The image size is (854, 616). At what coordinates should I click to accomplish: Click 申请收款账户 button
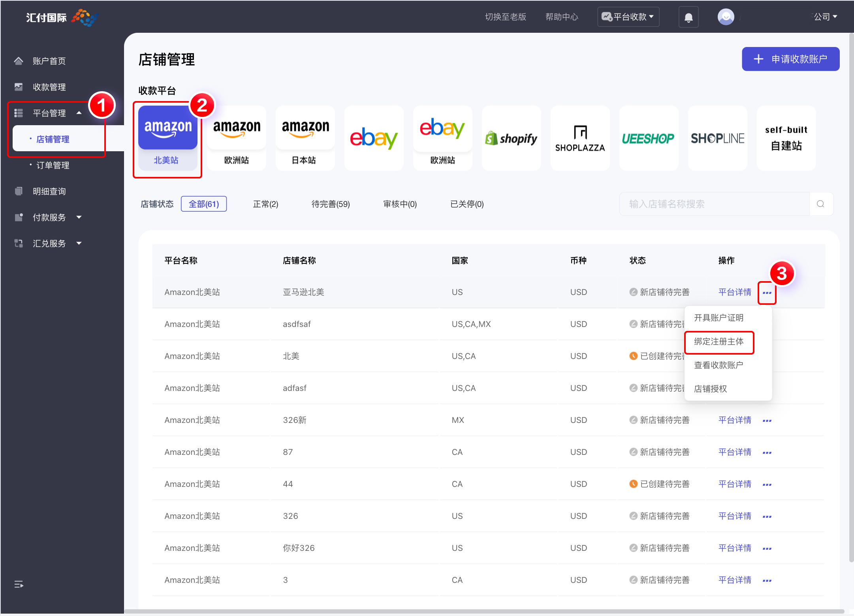point(791,59)
